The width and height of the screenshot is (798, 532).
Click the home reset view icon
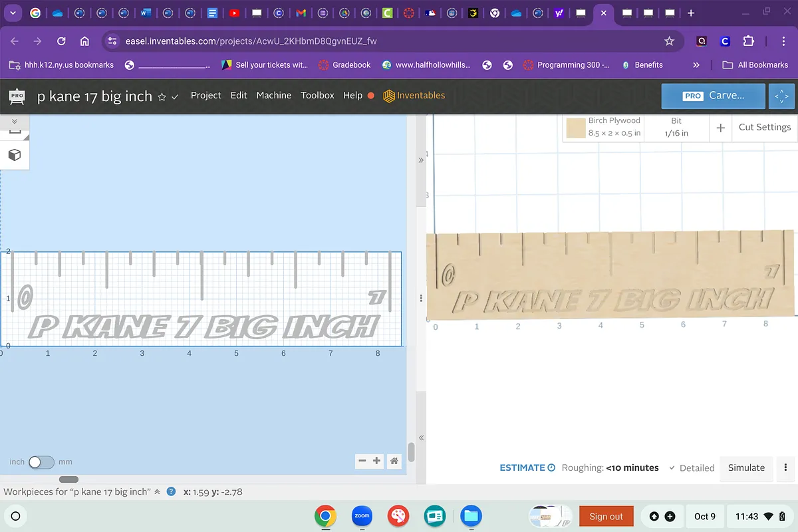394,461
